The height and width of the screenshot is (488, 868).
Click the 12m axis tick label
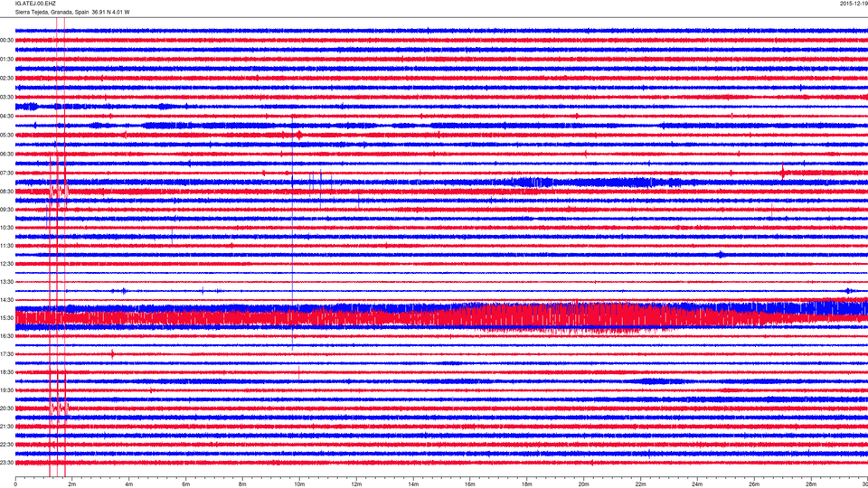tap(356, 484)
